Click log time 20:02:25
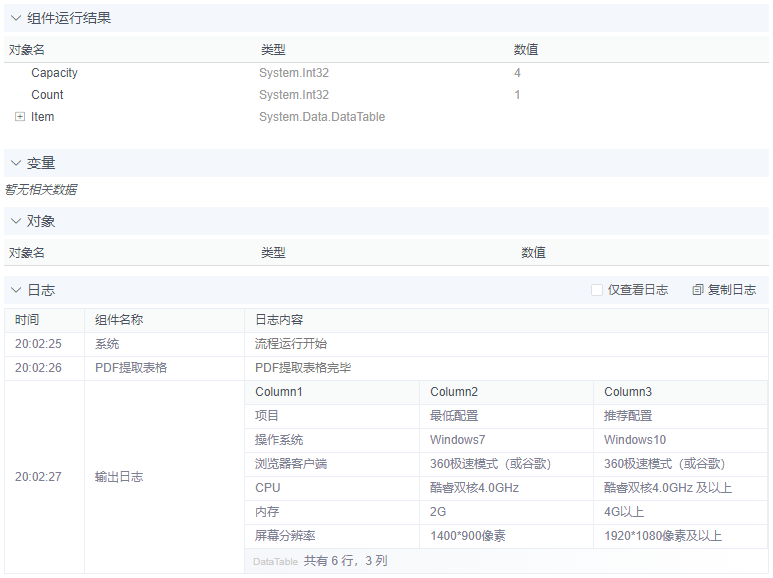773x578 pixels. pos(38,344)
